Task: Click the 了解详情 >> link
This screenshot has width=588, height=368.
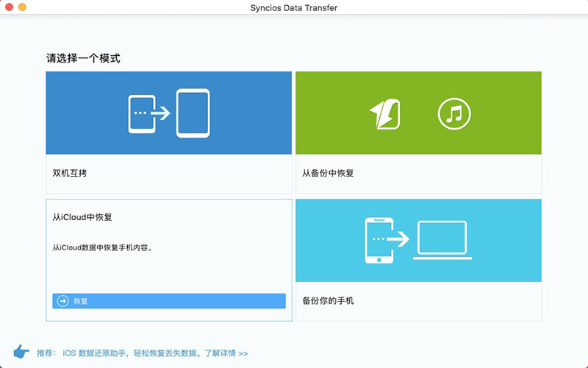Action: (x=226, y=353)
